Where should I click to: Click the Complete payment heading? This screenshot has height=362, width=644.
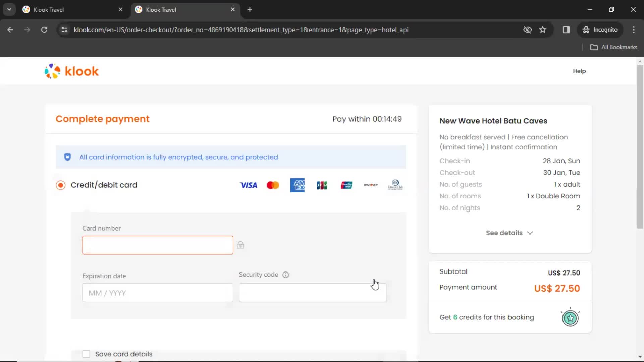tap(103, 119)
